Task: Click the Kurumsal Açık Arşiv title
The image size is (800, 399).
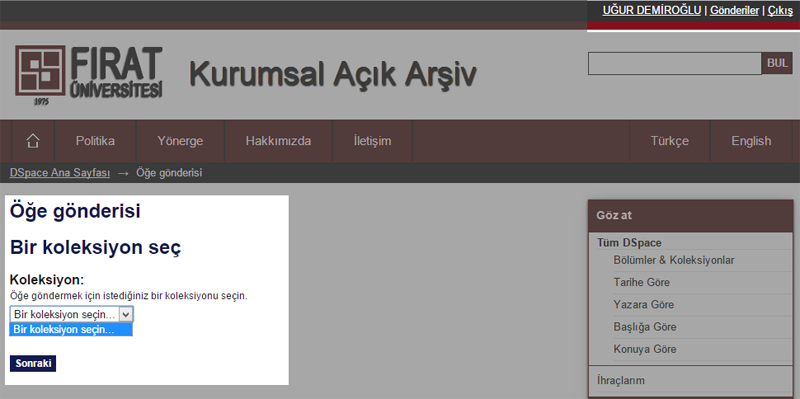Action: (x=333, y=74)
